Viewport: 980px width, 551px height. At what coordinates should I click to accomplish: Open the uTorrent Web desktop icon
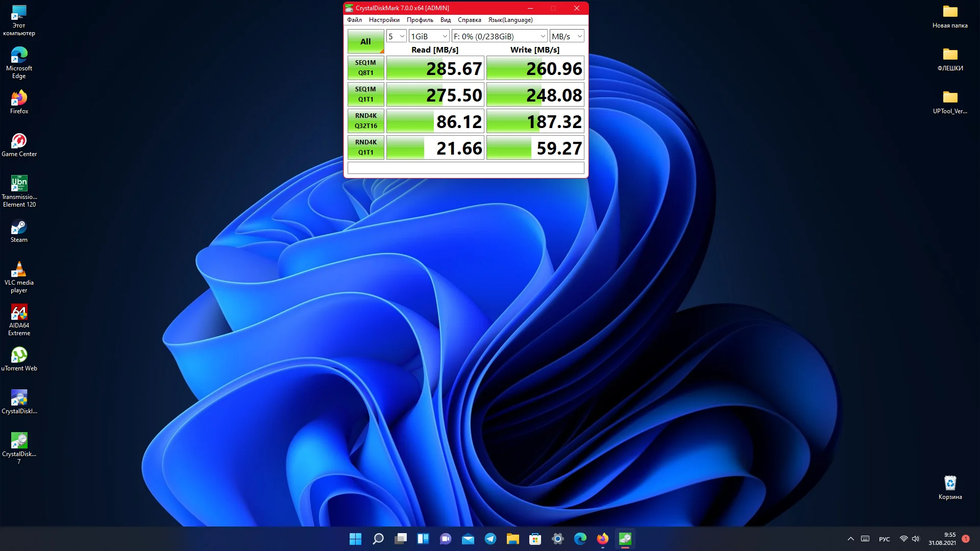click(19, 357)
